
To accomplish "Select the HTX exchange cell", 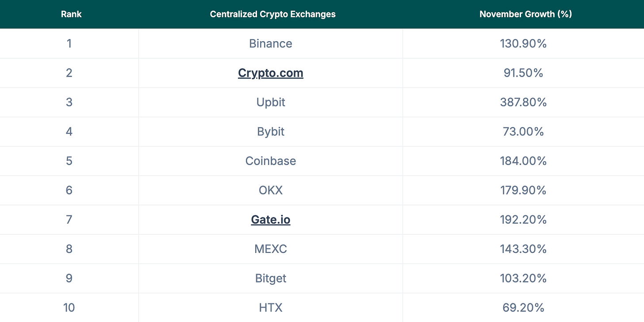I will [x=270, y=307].
